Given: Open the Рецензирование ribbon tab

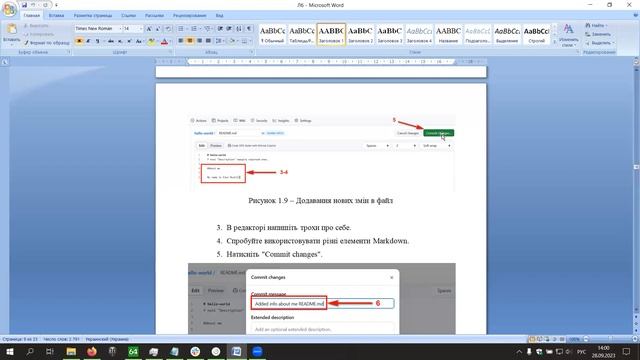Looking at the screenshot, I should pos(189,16).
